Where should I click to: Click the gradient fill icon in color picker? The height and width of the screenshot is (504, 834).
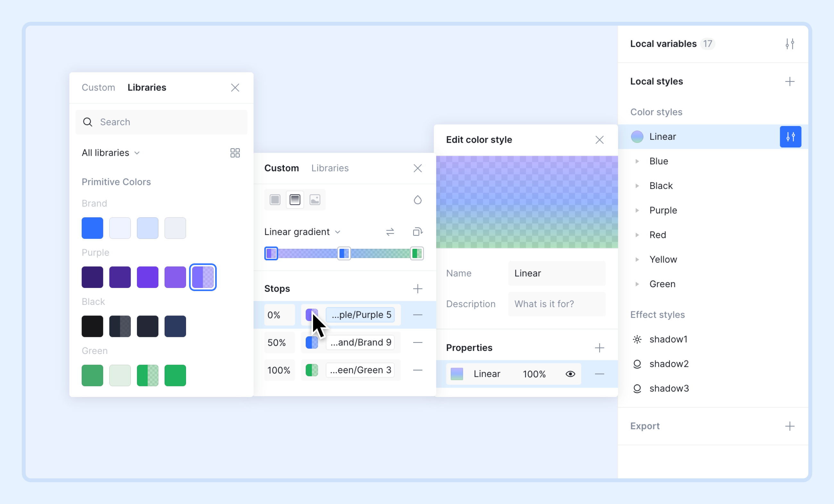tap(294, 199)
